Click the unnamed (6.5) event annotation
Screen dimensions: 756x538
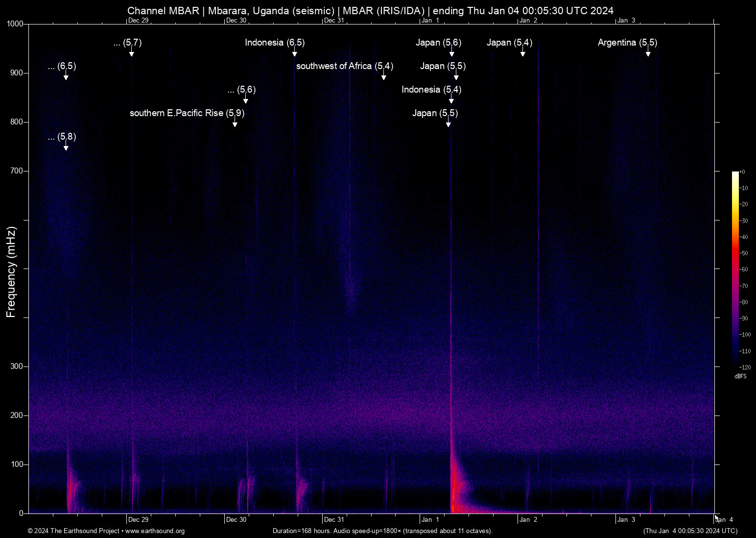(x=62, y=66)
